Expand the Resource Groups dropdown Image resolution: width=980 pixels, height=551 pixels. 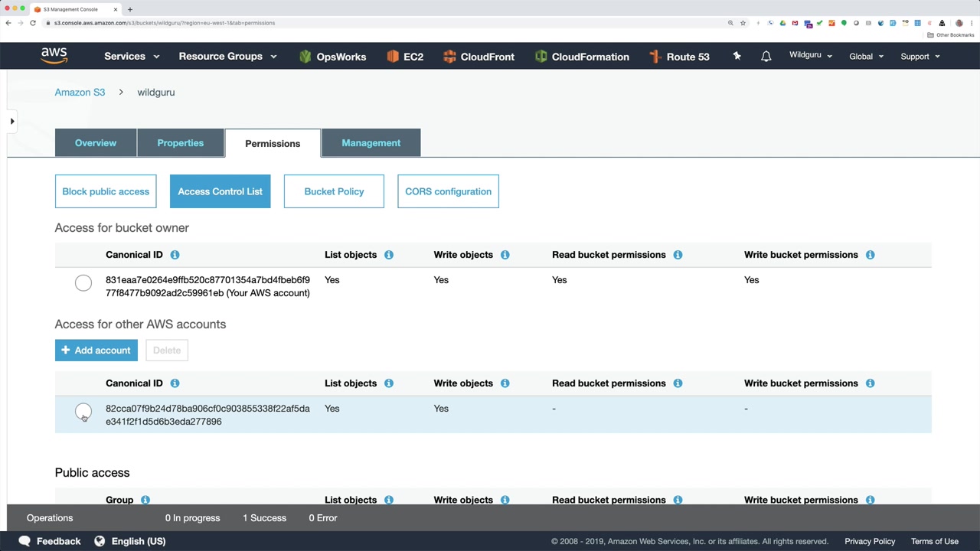point(227,57)
